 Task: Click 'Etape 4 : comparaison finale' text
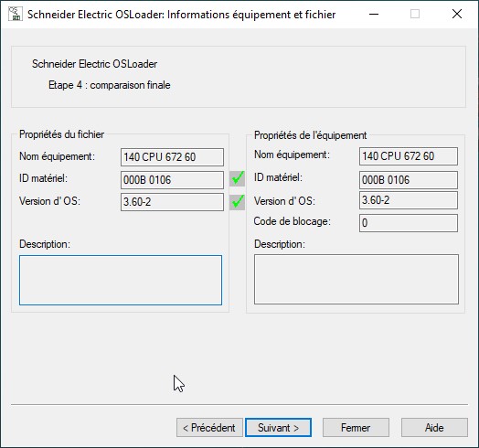(110, 85)
